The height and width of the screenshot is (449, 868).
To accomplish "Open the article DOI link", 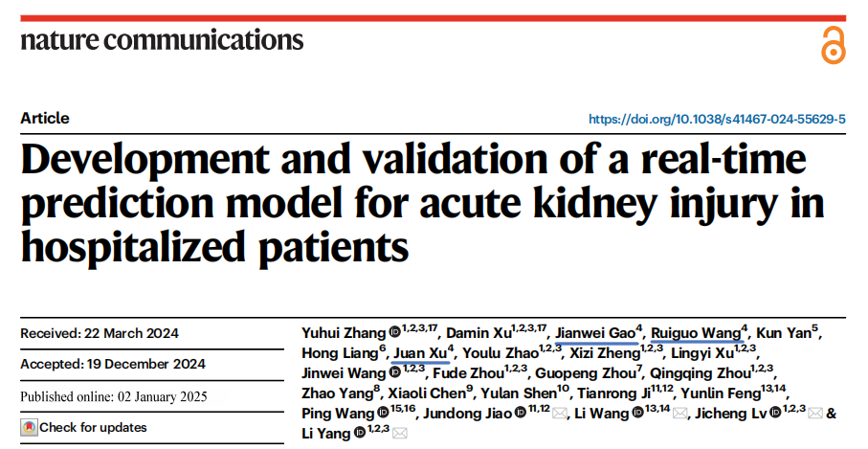I will pos(717,119).
